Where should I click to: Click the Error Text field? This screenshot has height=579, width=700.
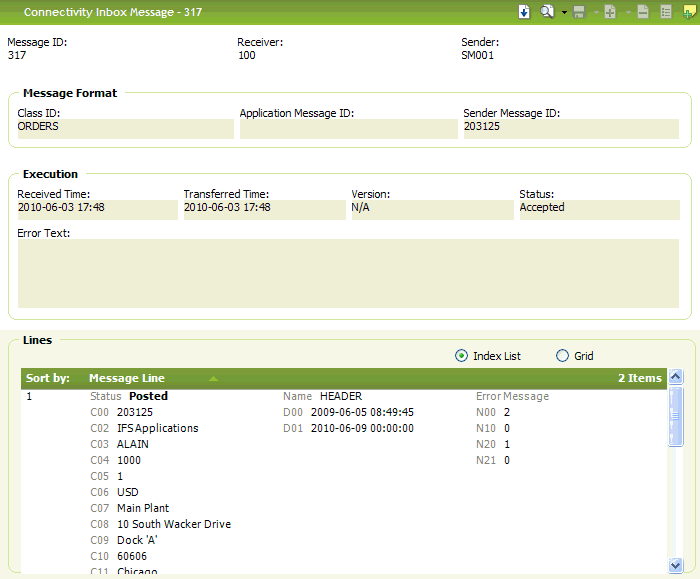click(x=348, y=273)
